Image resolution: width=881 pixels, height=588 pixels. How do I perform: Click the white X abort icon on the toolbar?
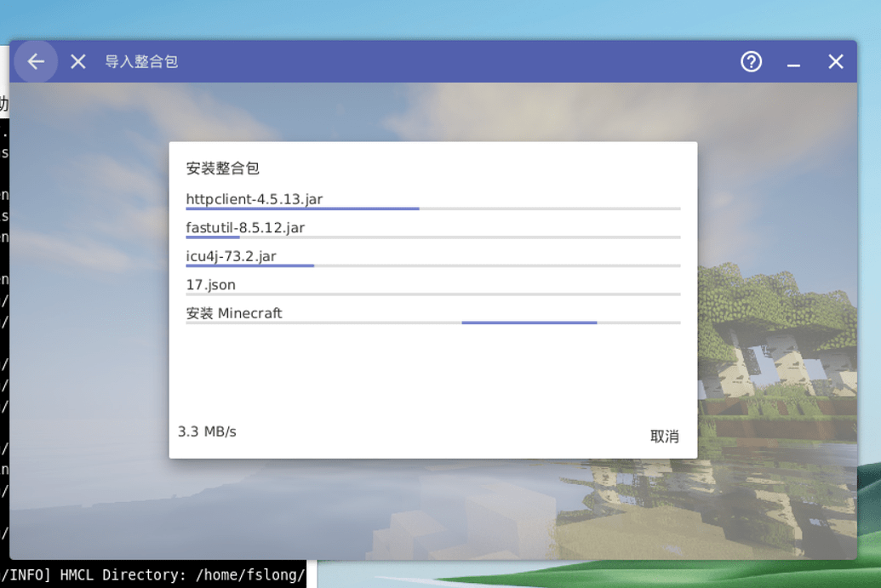(x=77, y=61)
